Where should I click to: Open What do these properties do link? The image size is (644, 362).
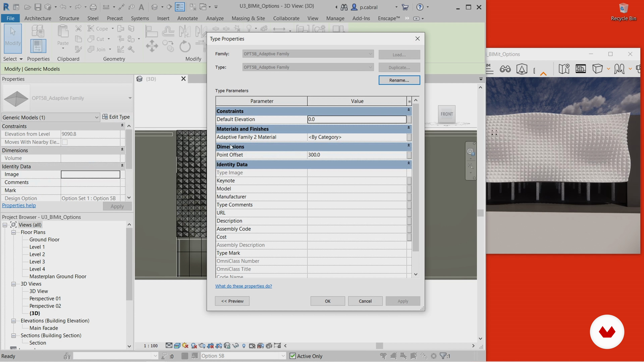pos(244,286)
